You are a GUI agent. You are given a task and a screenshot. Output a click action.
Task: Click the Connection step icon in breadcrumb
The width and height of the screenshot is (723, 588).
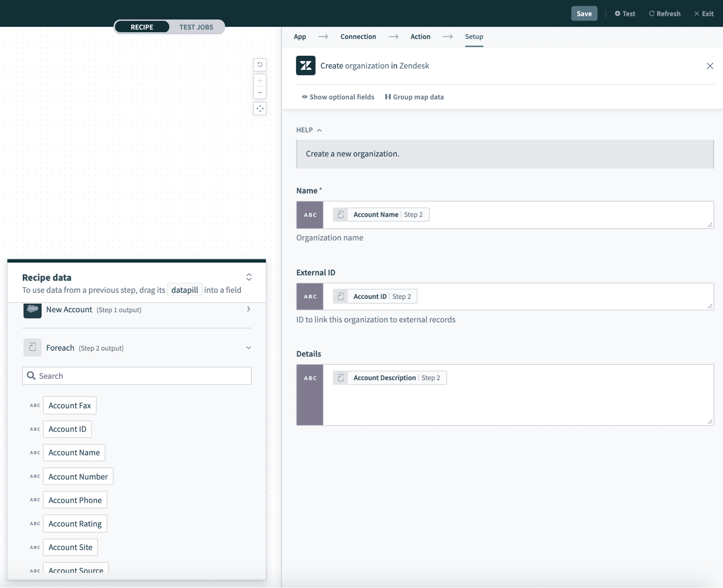click(358, 37)
